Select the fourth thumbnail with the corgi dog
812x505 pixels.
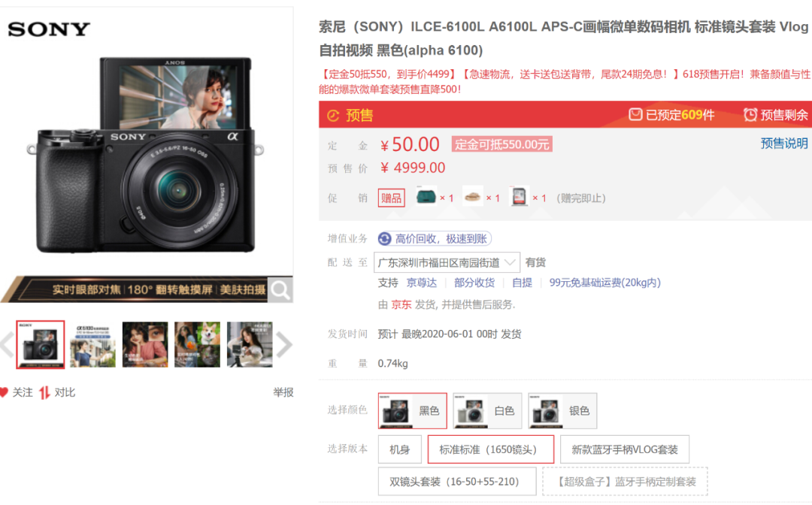[x=197, y=345]
